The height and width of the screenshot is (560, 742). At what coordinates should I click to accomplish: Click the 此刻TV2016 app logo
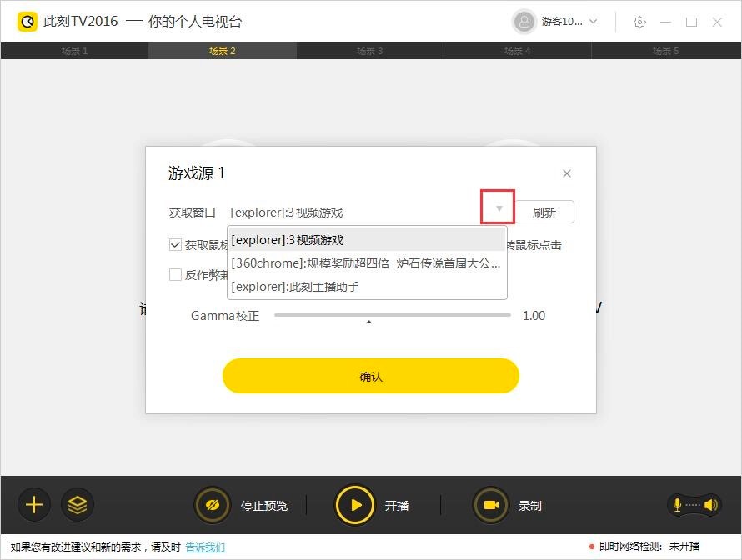click(x=28, y=21)
